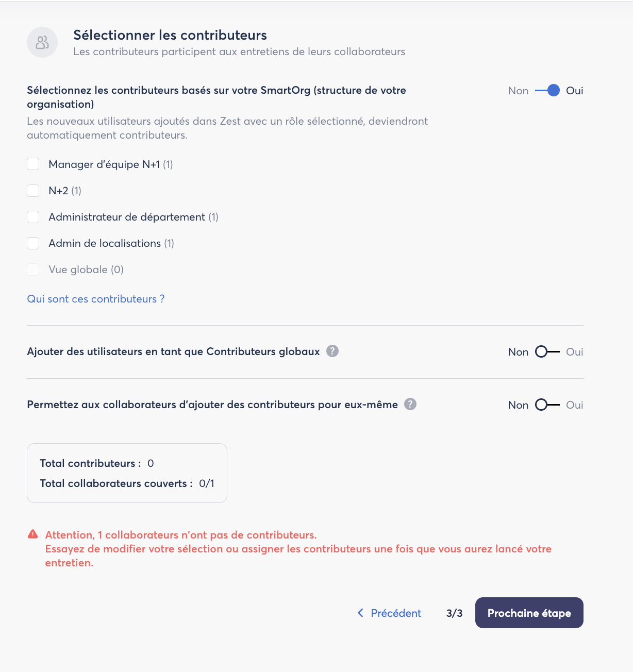
Task: Tick the Administrateur de département checkbox
Action: click(33, 217)
